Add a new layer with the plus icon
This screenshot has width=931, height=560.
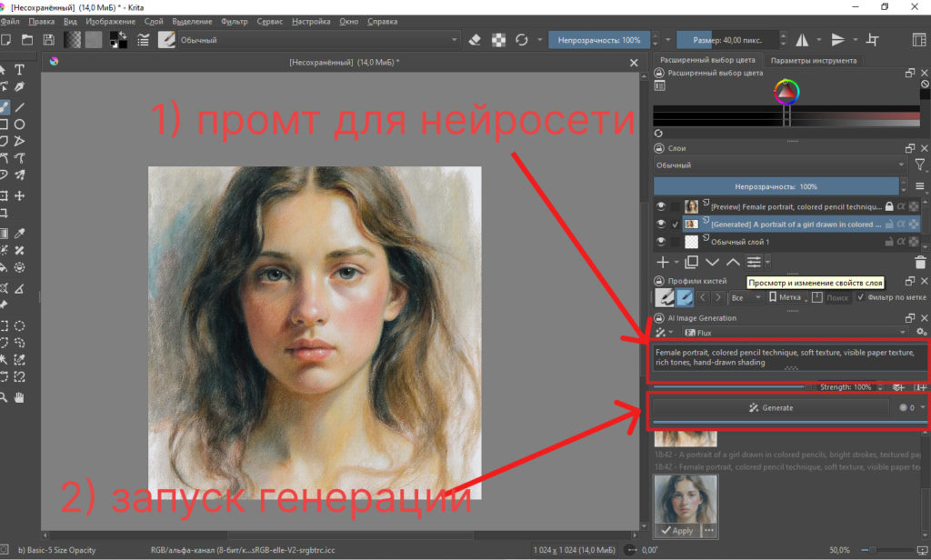click(x=663, y=262)
